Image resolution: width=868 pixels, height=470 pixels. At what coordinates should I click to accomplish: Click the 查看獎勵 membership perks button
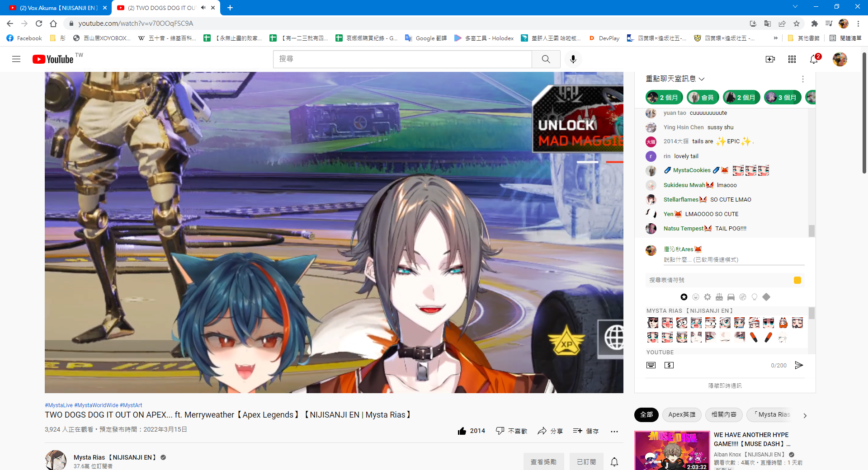(543, 462)
